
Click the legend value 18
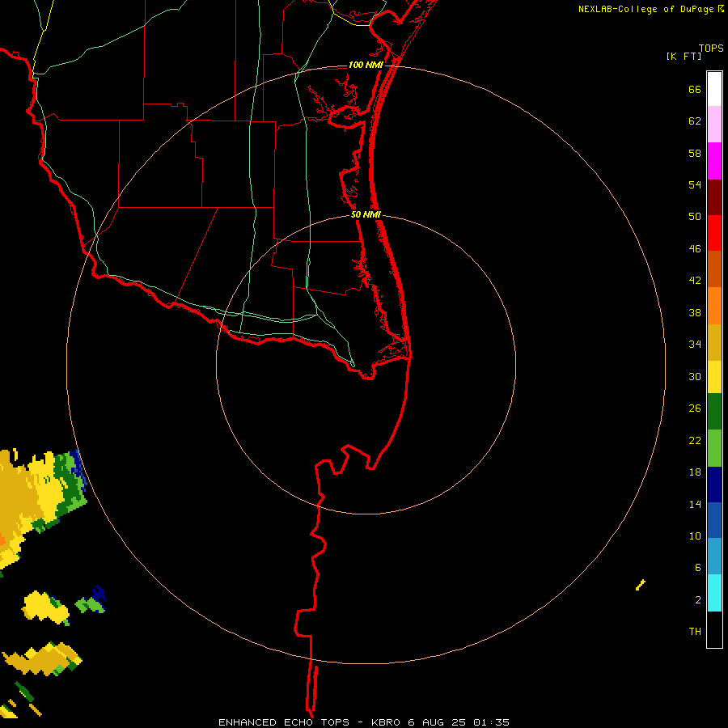(695, 472)
